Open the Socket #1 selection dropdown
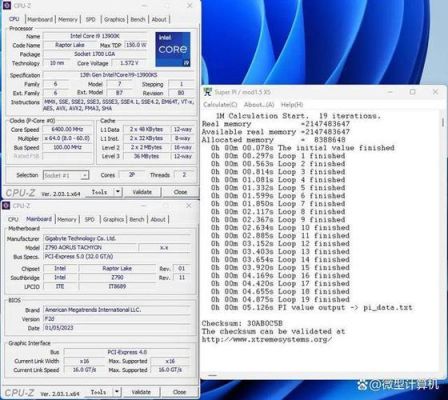 [66, 175]
